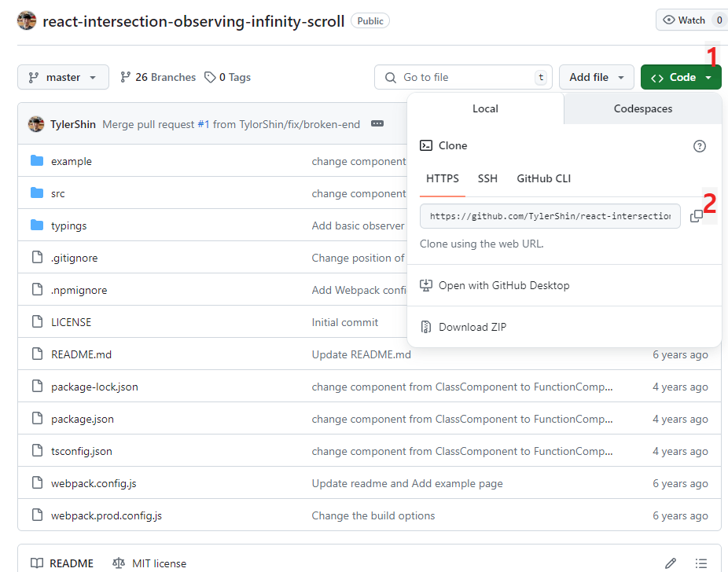Click the src folder icon
Viewport: 728px width, 572px height.
click(x=37, y=193)
